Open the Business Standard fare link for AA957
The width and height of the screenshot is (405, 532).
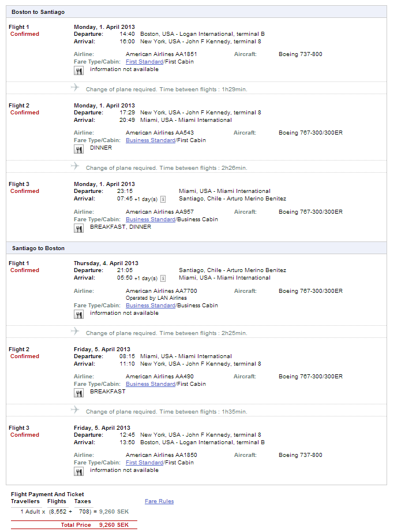tap(151, 220)
